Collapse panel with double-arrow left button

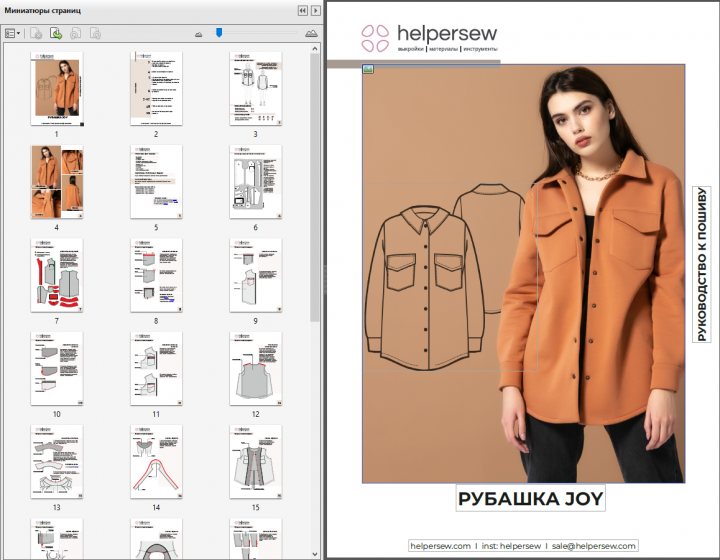click(x=303, y=11)
